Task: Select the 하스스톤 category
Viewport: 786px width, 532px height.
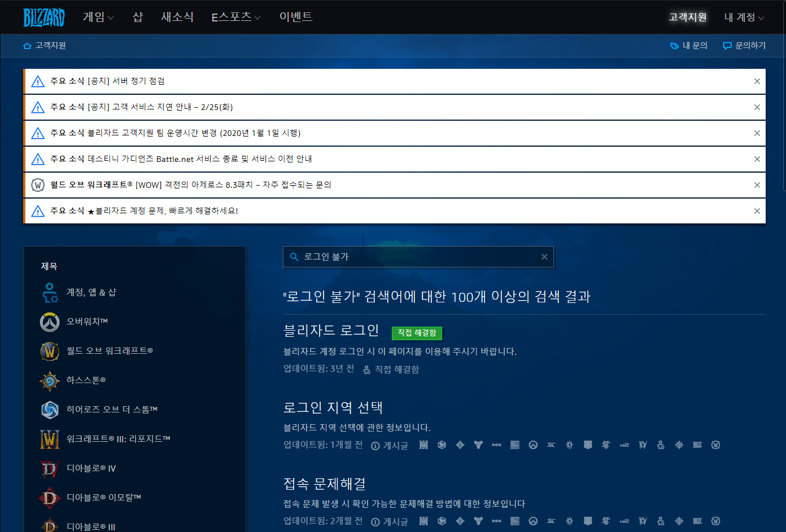Action: point(73,380)
